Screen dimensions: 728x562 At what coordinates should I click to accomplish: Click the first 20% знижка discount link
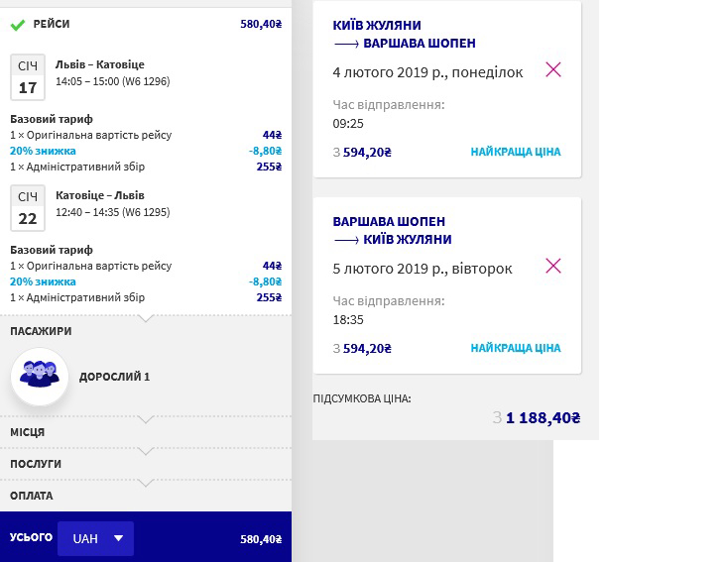(x=43, y=151)
